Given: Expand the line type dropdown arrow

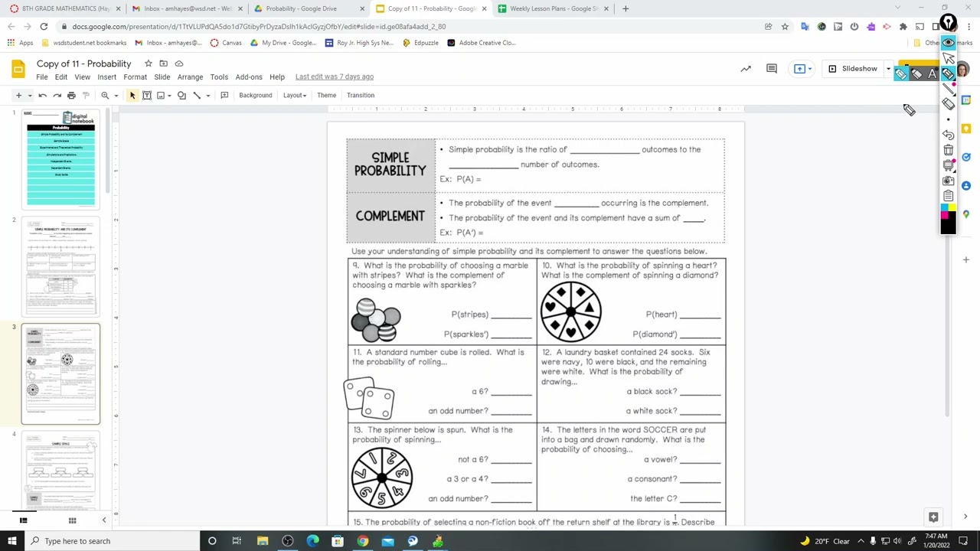Looking at the screenshot, I should (207, 96).
